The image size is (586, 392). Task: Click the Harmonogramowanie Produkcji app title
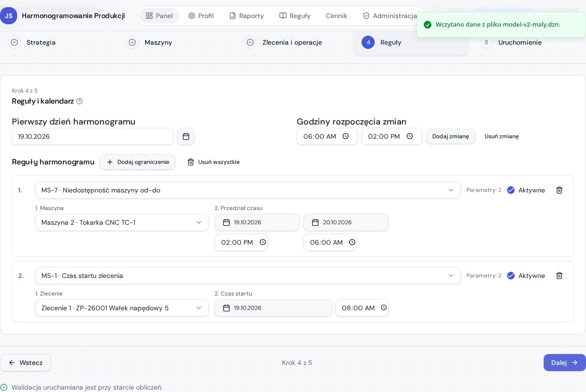point(73,16)
